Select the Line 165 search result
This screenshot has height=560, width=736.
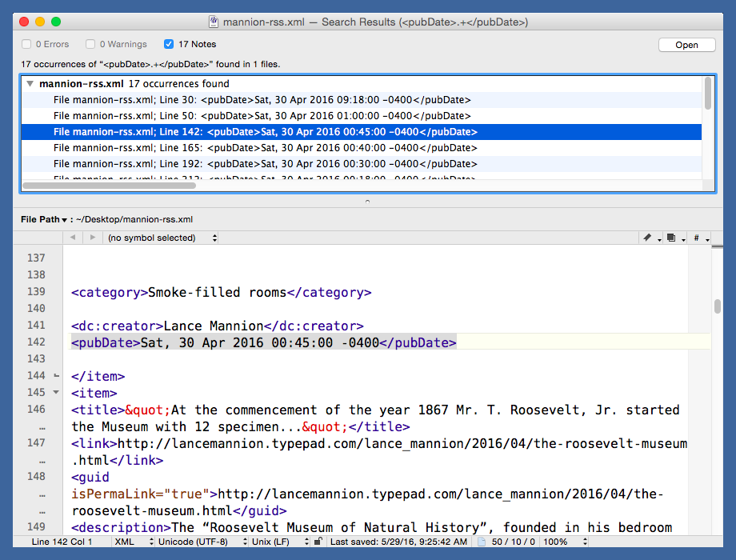click(264, 148)
